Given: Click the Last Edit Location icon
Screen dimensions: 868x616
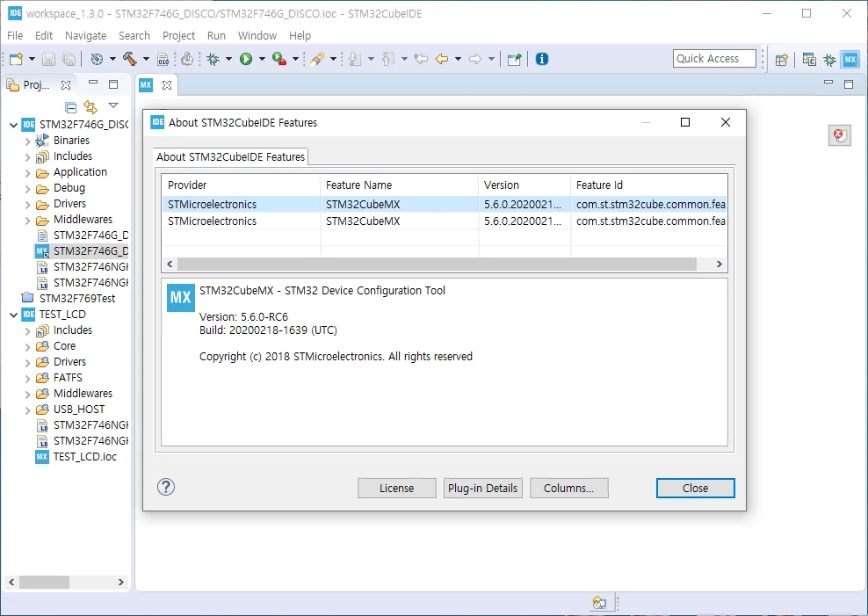Looking at the screenshot, I should point(421,59).
